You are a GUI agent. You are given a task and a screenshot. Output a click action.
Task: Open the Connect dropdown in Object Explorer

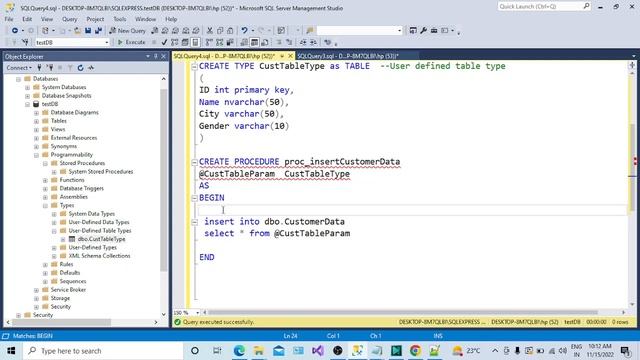(19, 68)
